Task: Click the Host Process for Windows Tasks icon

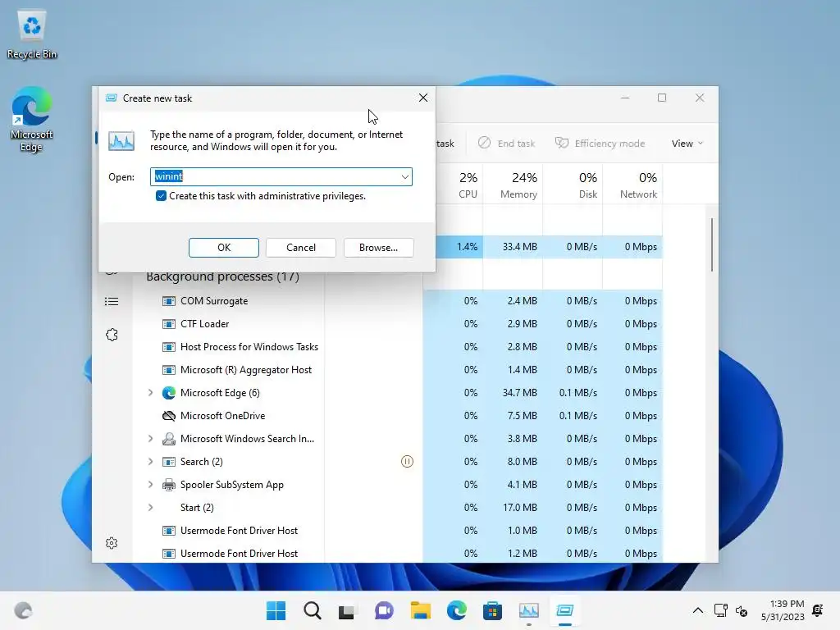Action: (x=169, y=347)
